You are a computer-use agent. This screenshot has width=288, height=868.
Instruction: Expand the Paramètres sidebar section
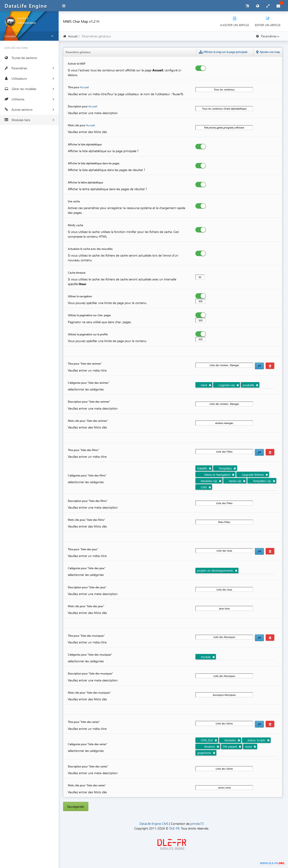(29, 68)
